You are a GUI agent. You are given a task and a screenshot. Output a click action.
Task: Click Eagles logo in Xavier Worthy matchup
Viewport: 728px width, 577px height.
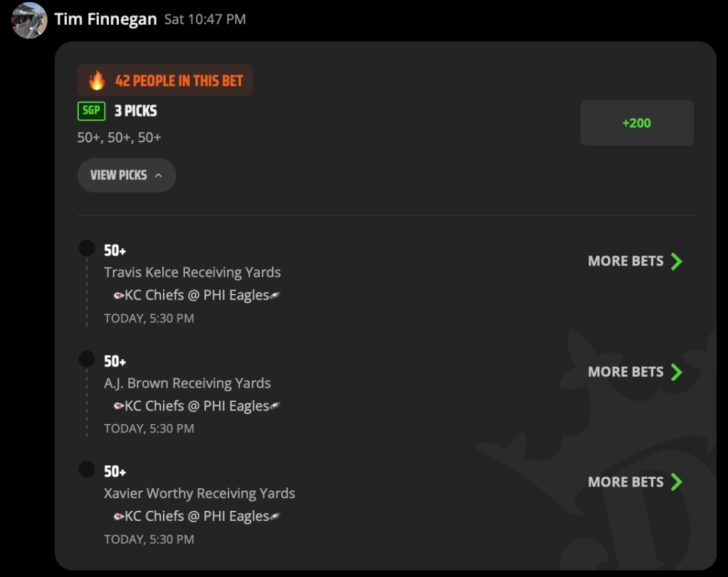coord(275,517)
